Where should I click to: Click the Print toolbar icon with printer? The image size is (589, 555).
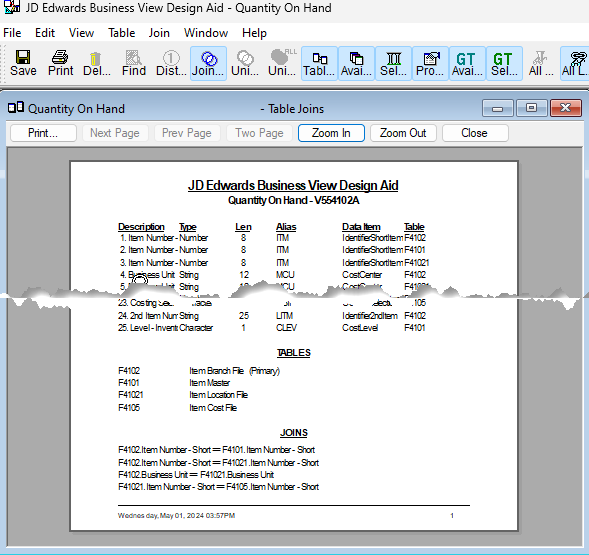click(x=60, y=63)
